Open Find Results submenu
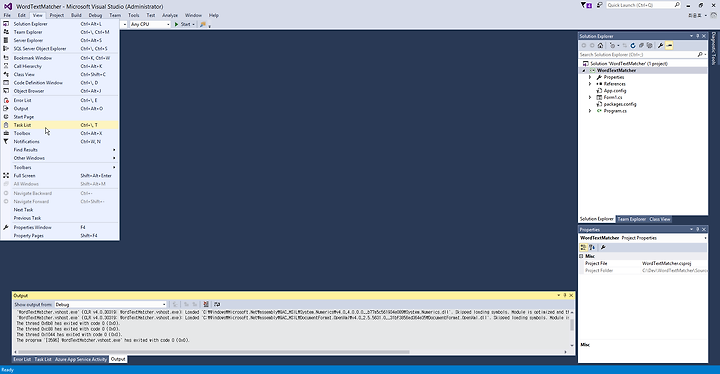 pyautogui.click(x=60, y=150)
